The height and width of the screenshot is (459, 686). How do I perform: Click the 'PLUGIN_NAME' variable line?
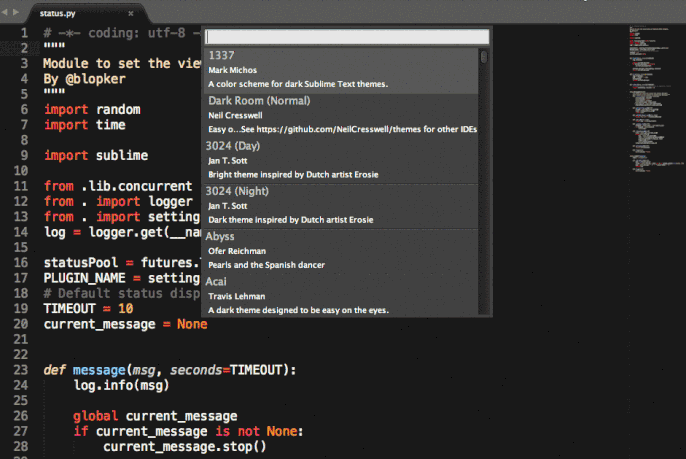click(122, 278)
